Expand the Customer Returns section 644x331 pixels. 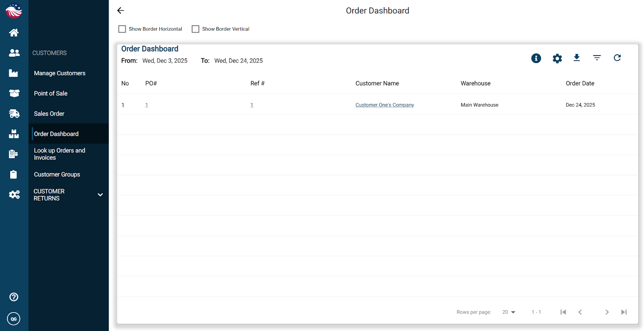(100, 195)
